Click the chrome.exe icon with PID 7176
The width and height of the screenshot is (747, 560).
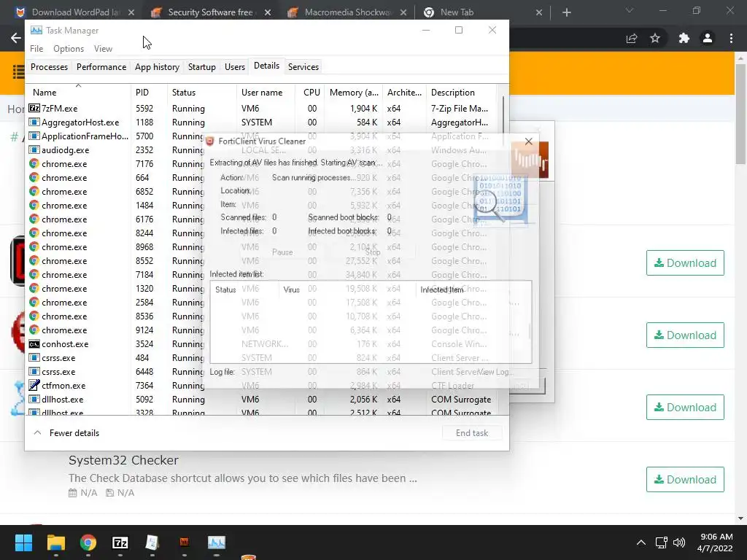tap(34, 164)
